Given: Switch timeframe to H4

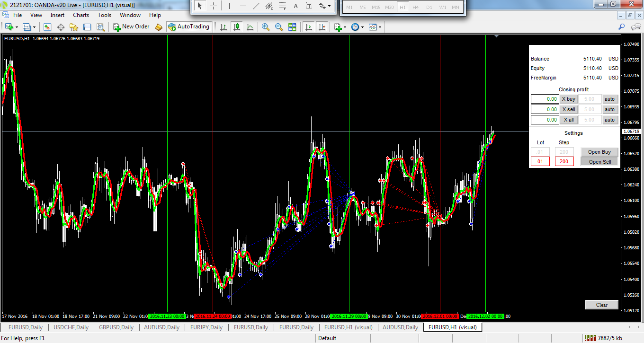Looking at the screenshot, I should coord(416,7).
